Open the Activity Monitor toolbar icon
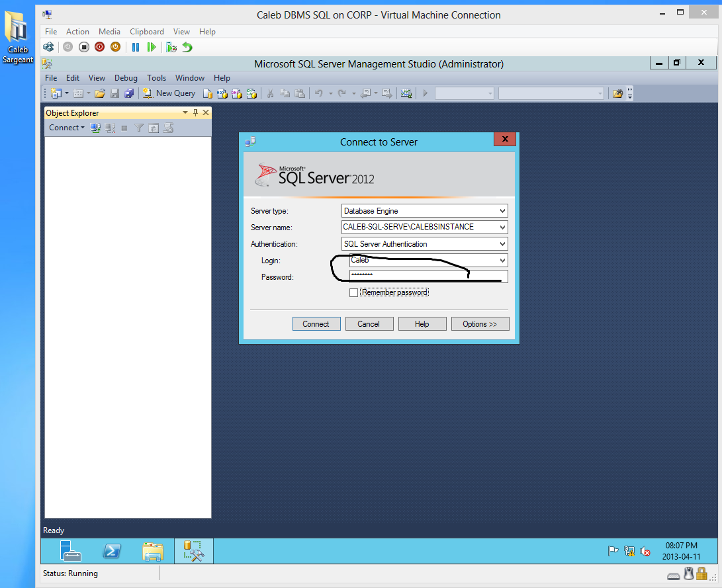722x588 pixels. (x=406, y=93)
